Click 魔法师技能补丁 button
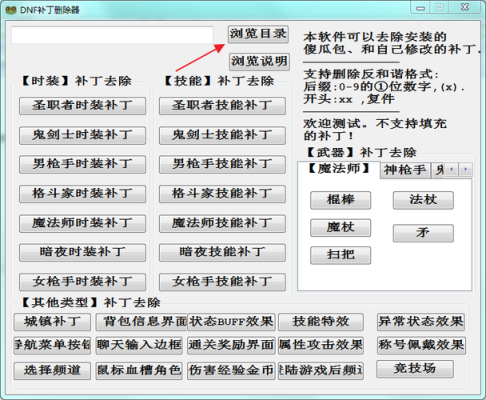486x400 pixels. 222,223
